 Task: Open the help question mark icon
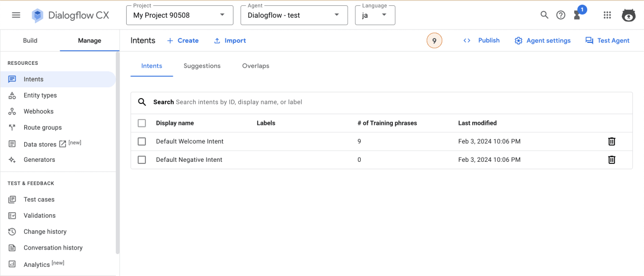point(561,15)
